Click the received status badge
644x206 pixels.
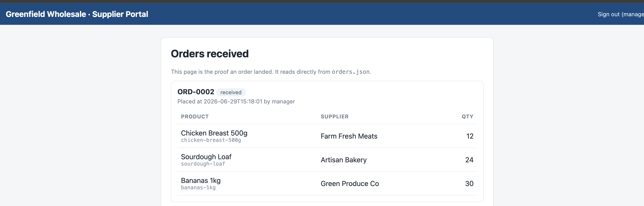pos(231,92)
